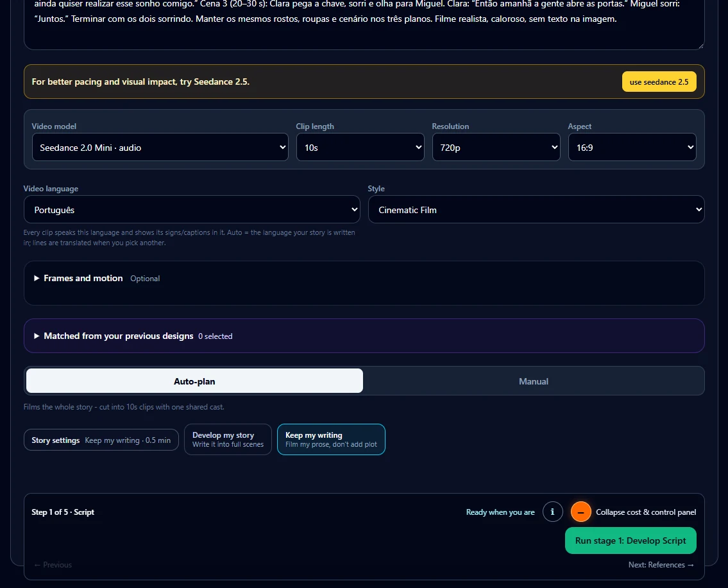Screen dimensions: 728x588
Task: Click the use seedance 2.5 button
Action: tap(659, 82)
